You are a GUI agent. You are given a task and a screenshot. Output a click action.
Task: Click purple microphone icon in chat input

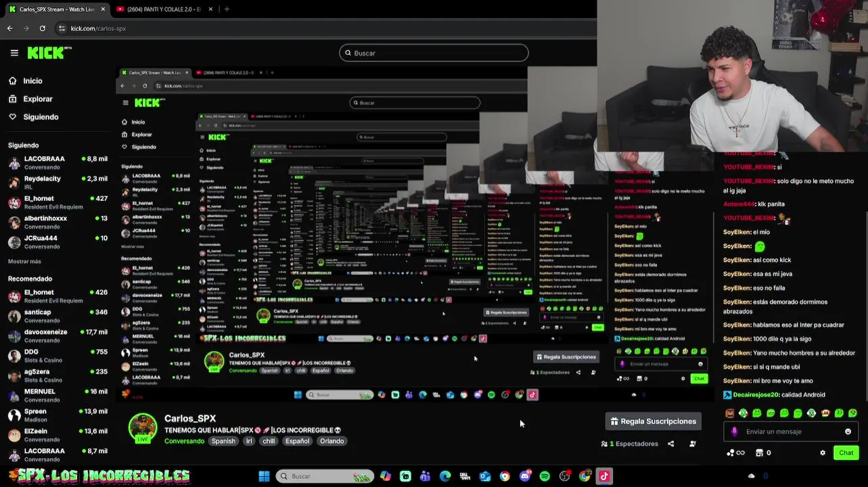click(x=735, y=432)
